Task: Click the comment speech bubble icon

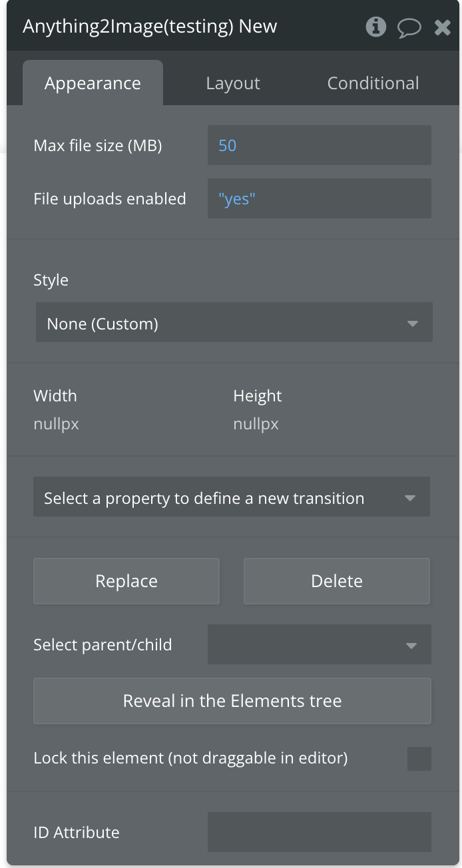Action: coord(409,27)
